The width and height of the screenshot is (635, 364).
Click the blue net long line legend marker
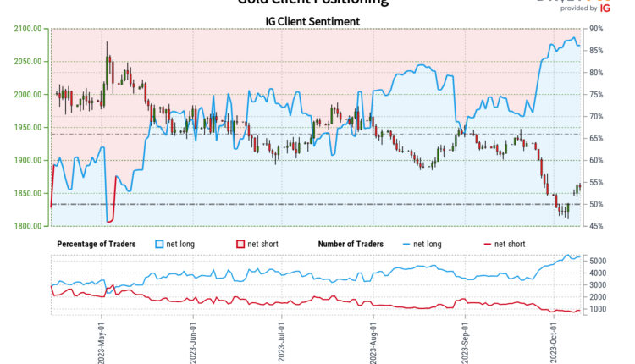coord(402,244)
